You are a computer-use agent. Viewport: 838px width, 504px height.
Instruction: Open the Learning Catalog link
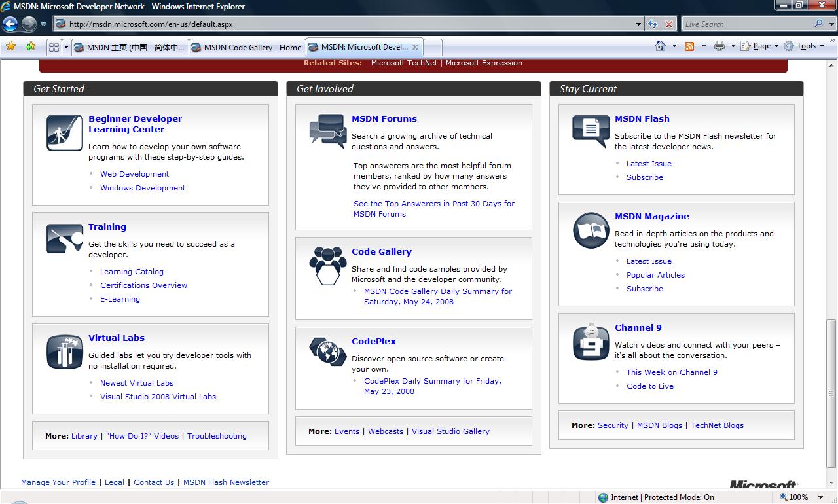click(132, 272)
